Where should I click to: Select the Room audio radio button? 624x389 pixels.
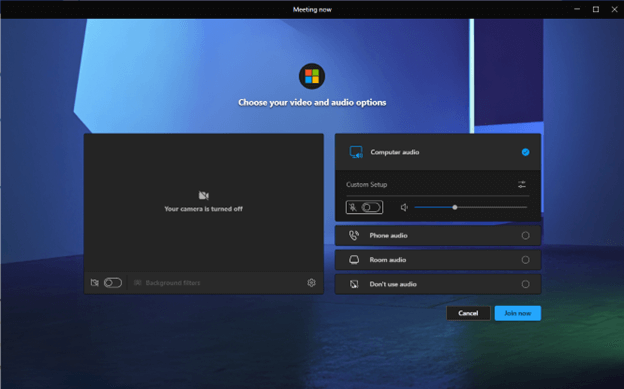click(525, 260)
